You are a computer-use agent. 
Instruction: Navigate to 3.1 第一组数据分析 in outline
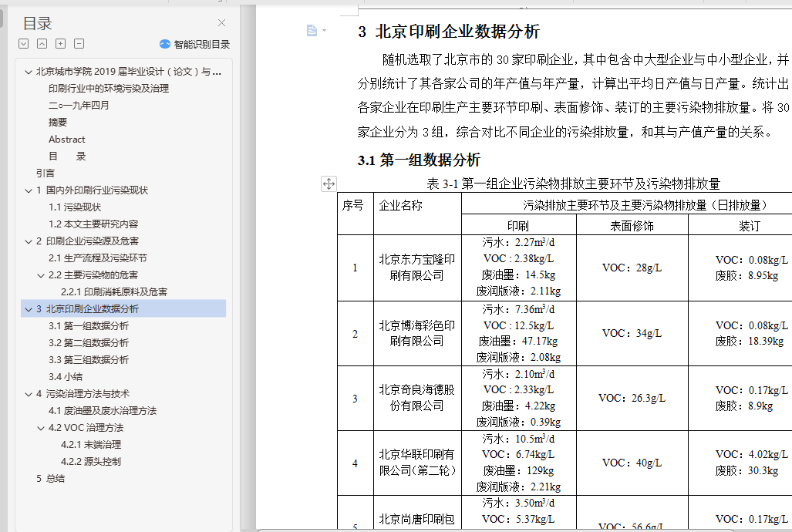coord(89,326)
